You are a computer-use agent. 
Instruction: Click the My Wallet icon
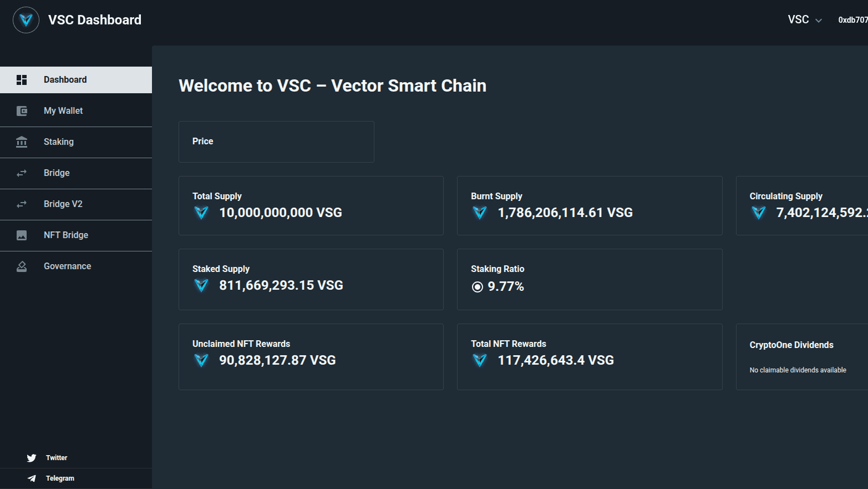pos(22,110)
